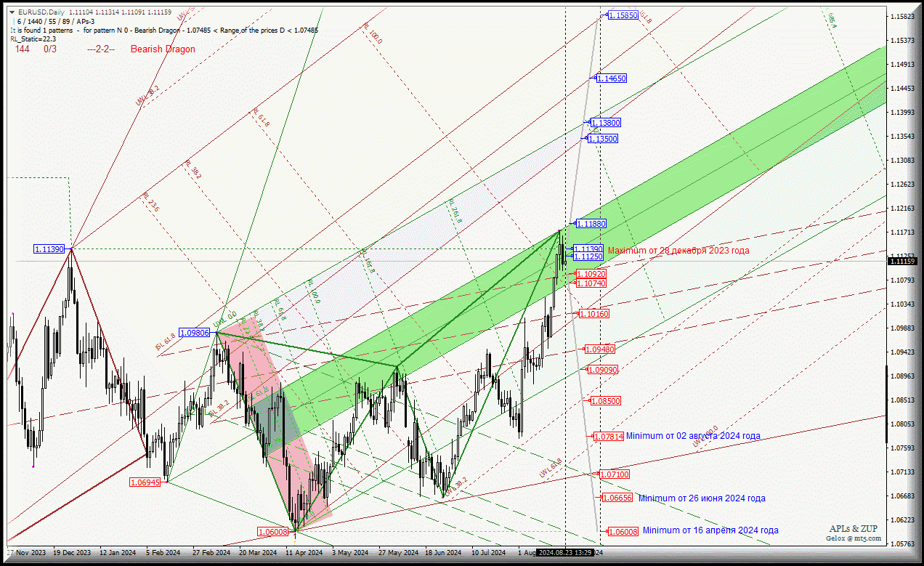Click the 1.06945 red swing low label

[145, 482]
